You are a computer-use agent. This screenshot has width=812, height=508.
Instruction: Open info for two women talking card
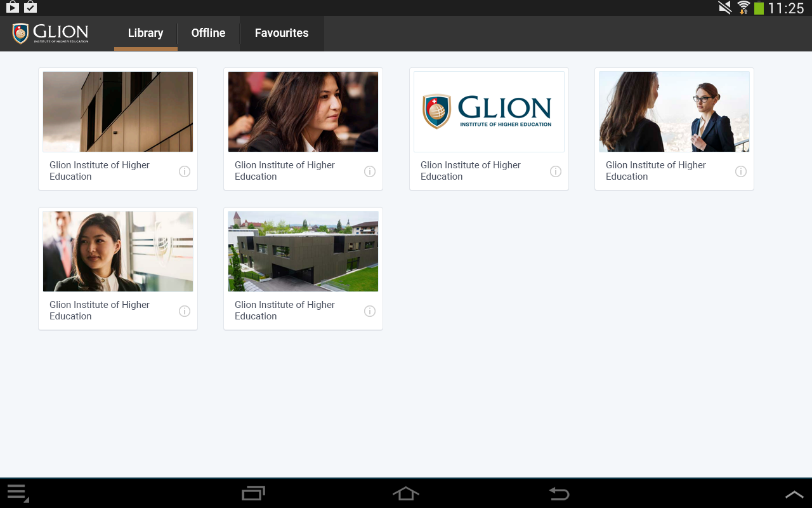[x=741, y=171]
